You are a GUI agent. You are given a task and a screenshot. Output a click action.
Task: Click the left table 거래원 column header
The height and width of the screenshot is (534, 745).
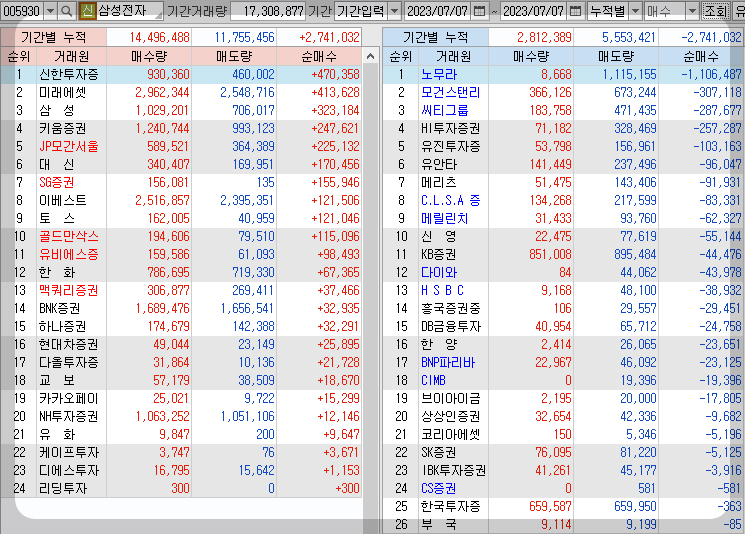point(71,57)
